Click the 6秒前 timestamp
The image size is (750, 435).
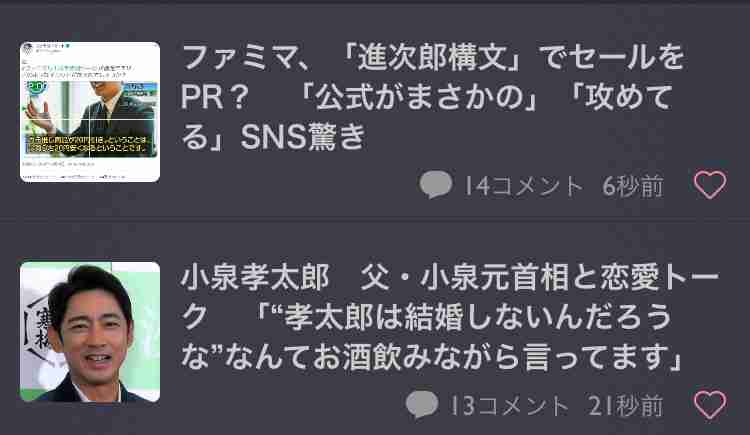(633, 186)
